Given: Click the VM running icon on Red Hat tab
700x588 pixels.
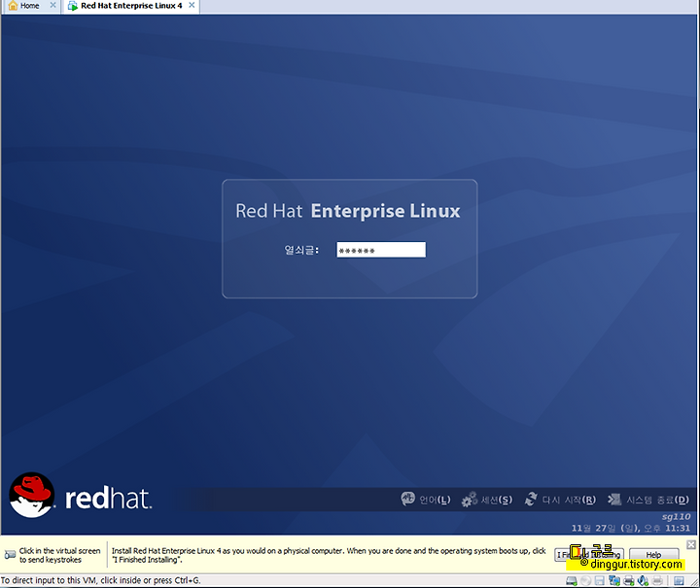Looking at the screenshot, I should pos(72,6).
